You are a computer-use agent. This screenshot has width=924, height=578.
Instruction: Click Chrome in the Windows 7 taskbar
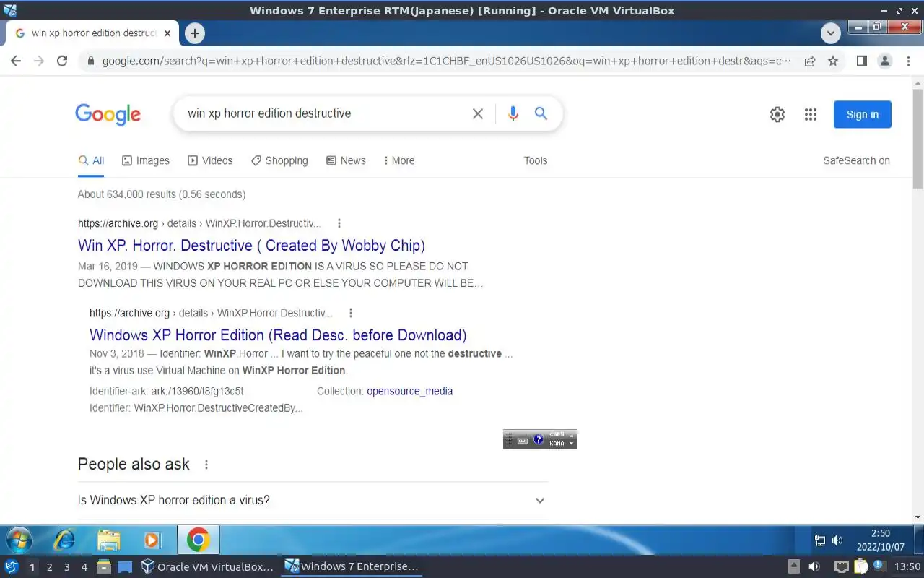tap(198, 540)
